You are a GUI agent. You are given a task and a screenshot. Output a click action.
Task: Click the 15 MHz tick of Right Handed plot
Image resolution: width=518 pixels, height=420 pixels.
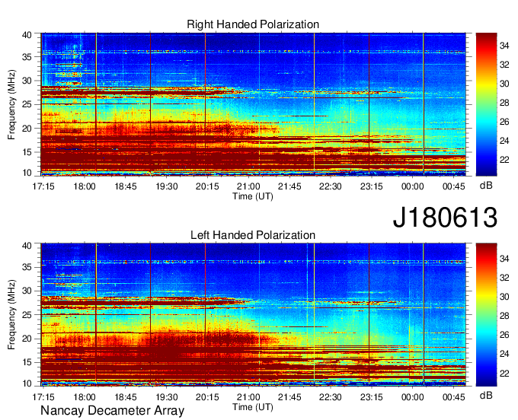point(27,152)
